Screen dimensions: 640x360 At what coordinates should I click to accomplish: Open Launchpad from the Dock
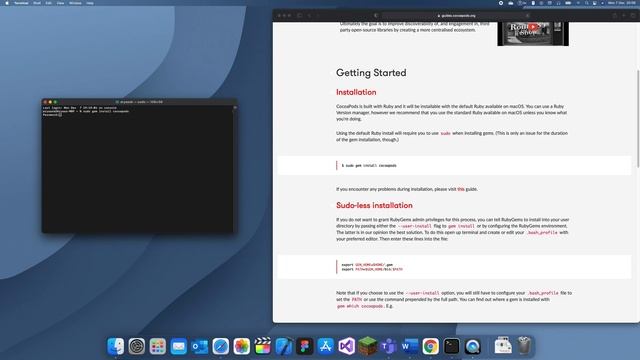pos(158,347)
